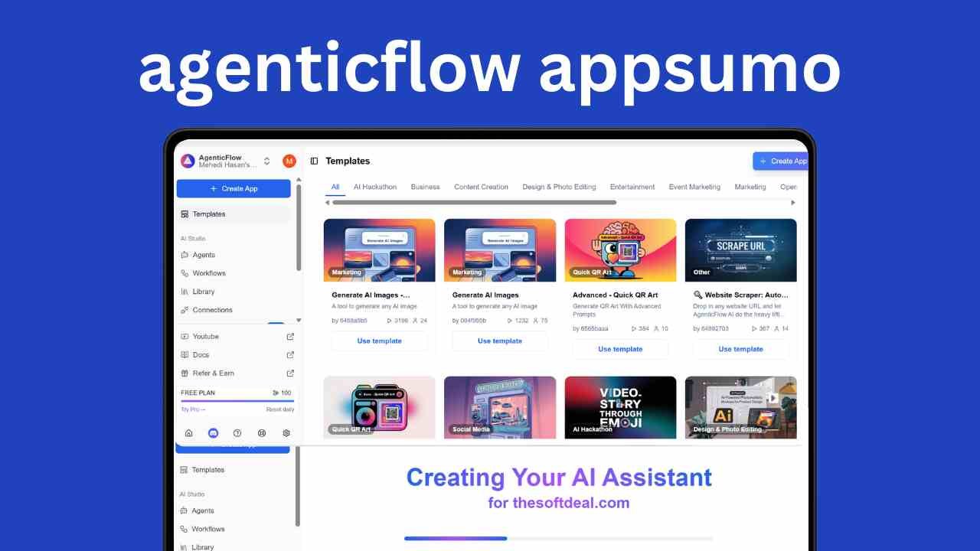
Task: Click the sidebar scroll down arrow
Action: pyautogui.click(x=299, y=321)
